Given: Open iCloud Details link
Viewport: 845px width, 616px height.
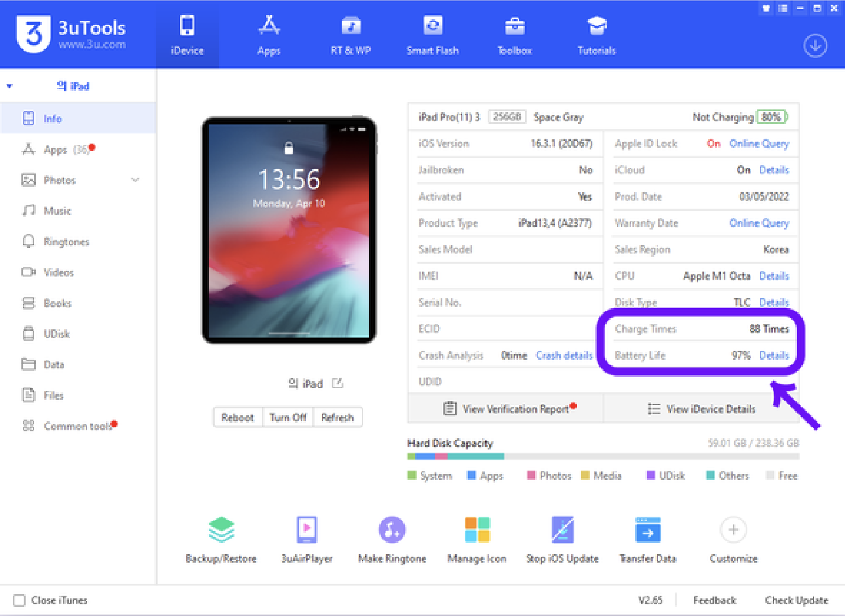Looking at the screenshot, I should pos(774,170).
